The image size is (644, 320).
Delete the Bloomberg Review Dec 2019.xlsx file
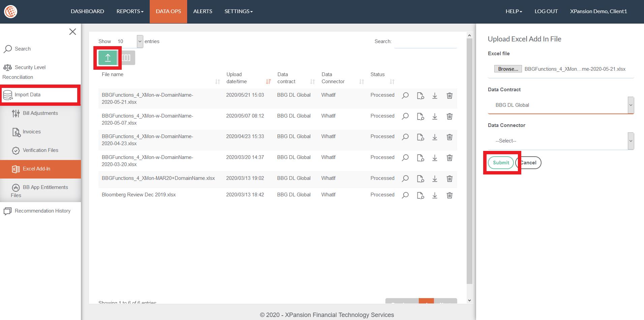click(449, 195)
